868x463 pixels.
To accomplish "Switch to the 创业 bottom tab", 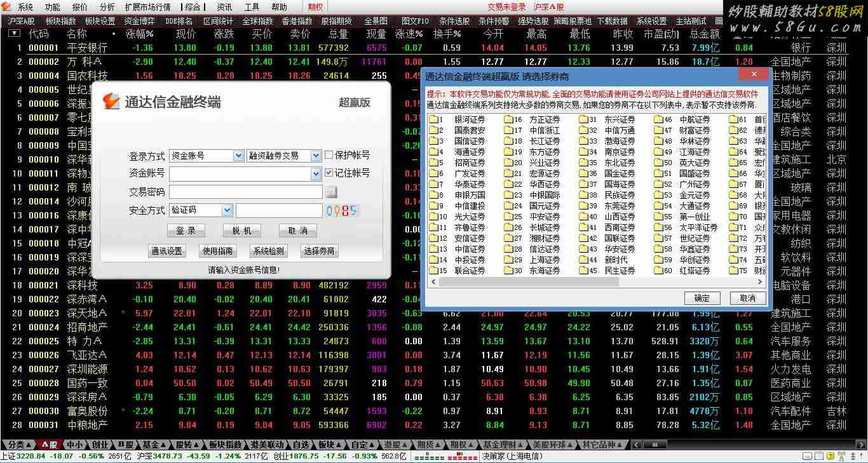I will pyautogui.click(x=100, y=445).
